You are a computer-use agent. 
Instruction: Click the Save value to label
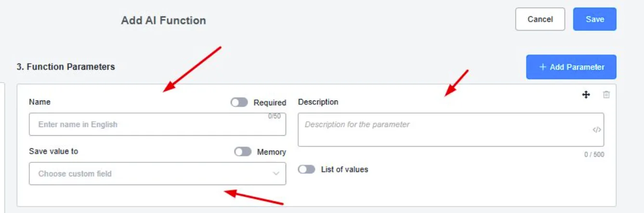coord(53,151)
